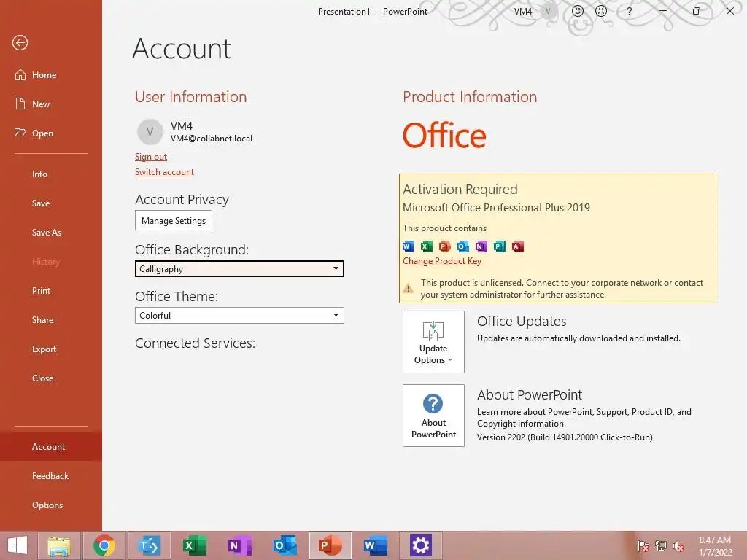Click the network icon in system tray
The height and width of the screenshot is (560, 747).
(x=661, y=546)
